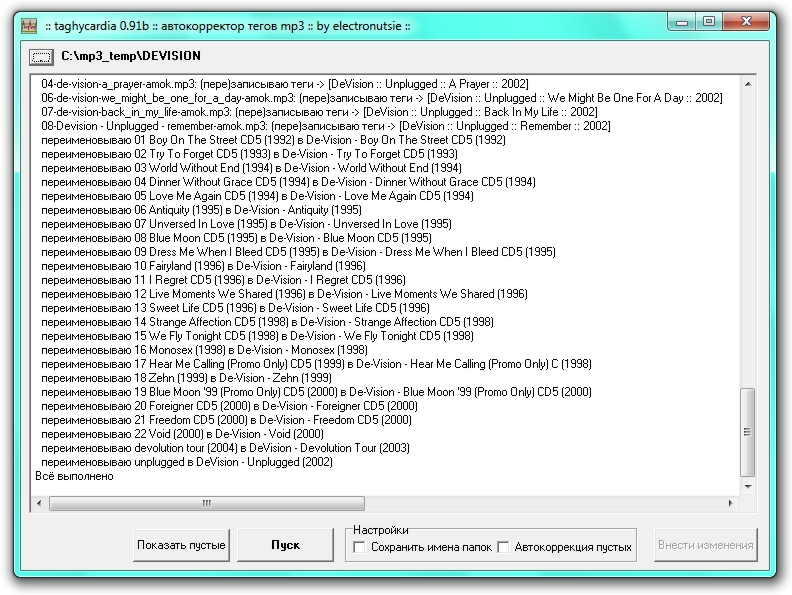The height and width of the screenshot is (595, 792).
Task: Click the rename line for 18 Zehn
Action: pos(186,378)
